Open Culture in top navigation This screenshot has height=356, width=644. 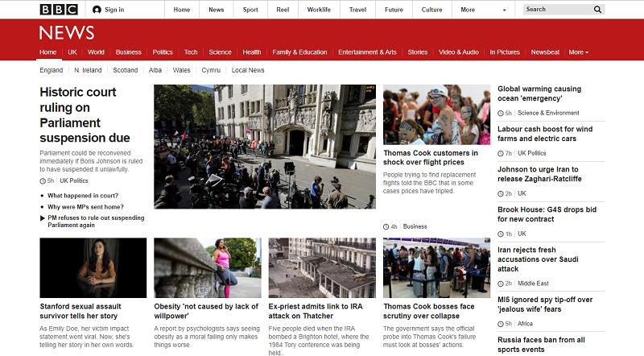click(431, 10)
